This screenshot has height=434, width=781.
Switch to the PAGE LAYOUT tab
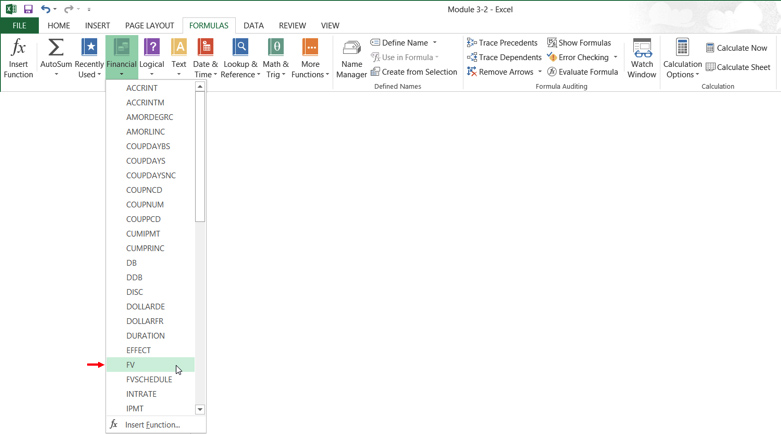pos(149,25)
